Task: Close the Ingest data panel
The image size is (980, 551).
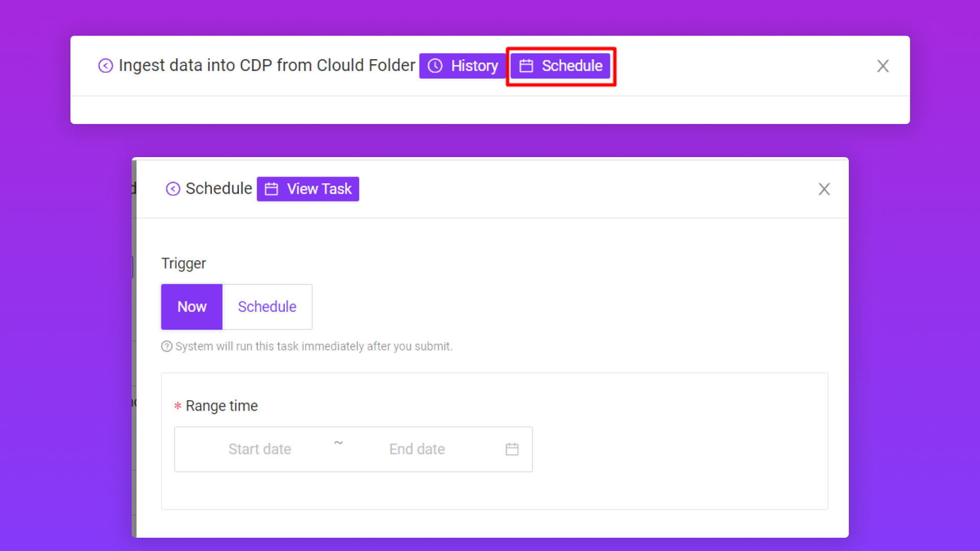Action: [x=883, y=66]
